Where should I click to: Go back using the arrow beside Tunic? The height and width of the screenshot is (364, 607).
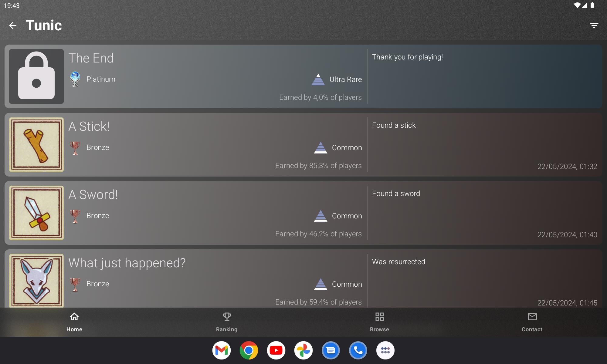(13, 25)
